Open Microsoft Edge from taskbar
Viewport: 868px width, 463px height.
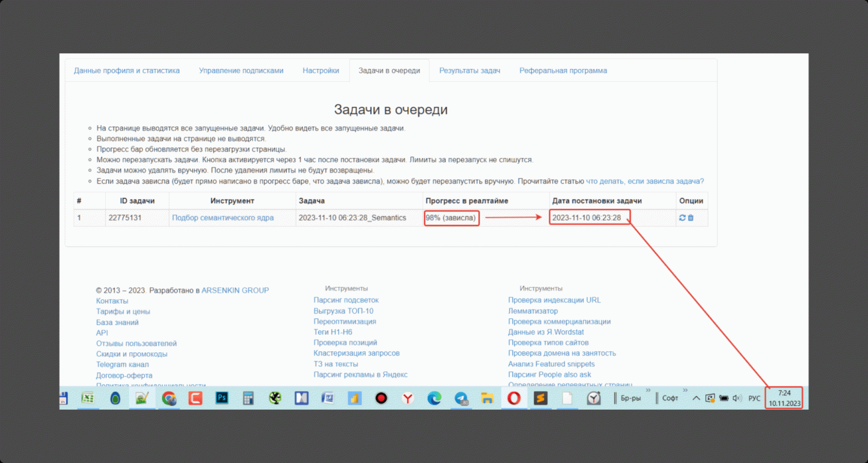click(x=434, y=398)
